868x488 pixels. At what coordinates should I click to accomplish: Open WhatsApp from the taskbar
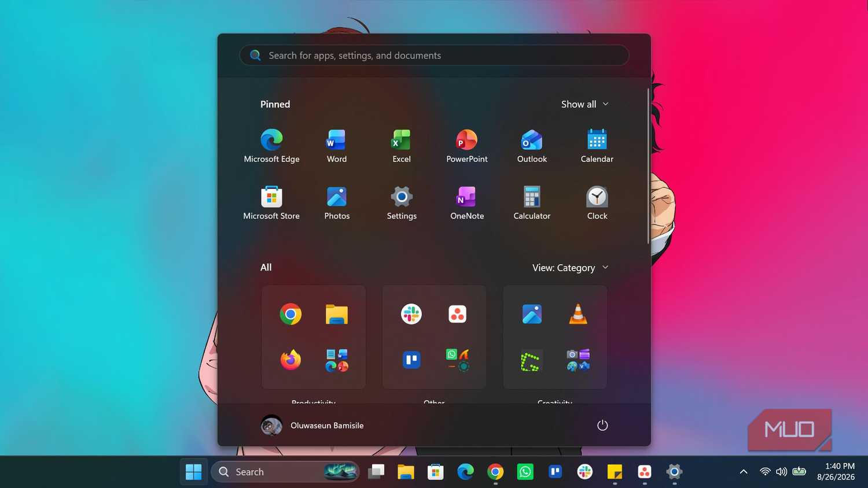[525, 472]
